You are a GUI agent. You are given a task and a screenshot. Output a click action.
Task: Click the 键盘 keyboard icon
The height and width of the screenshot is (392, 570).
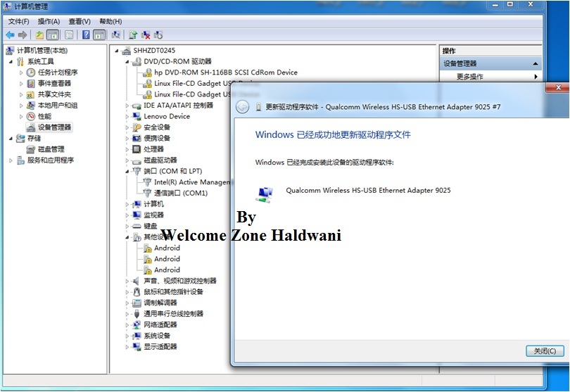tap(137, 226)
